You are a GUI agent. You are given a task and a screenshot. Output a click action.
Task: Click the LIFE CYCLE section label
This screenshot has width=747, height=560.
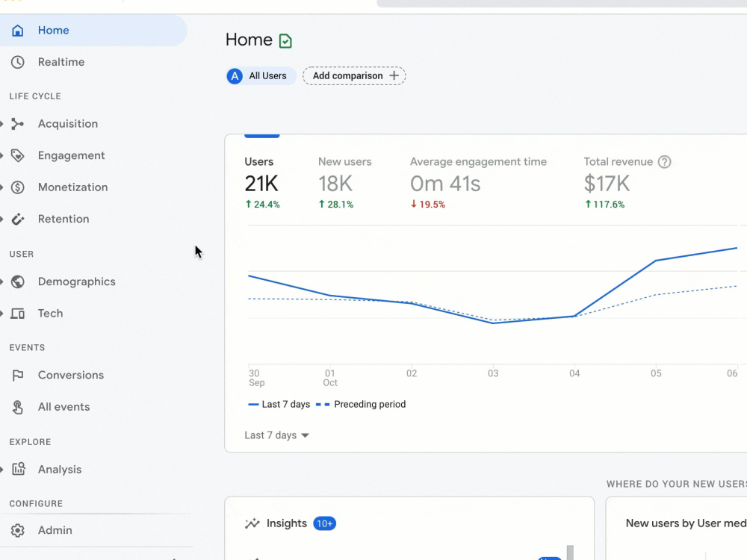click(x=35, y=96)
